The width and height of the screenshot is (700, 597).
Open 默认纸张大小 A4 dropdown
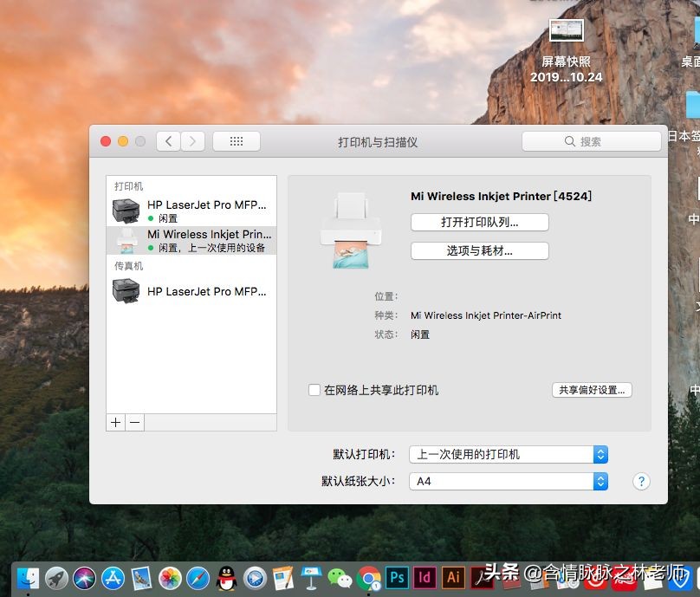coord(509,482)
